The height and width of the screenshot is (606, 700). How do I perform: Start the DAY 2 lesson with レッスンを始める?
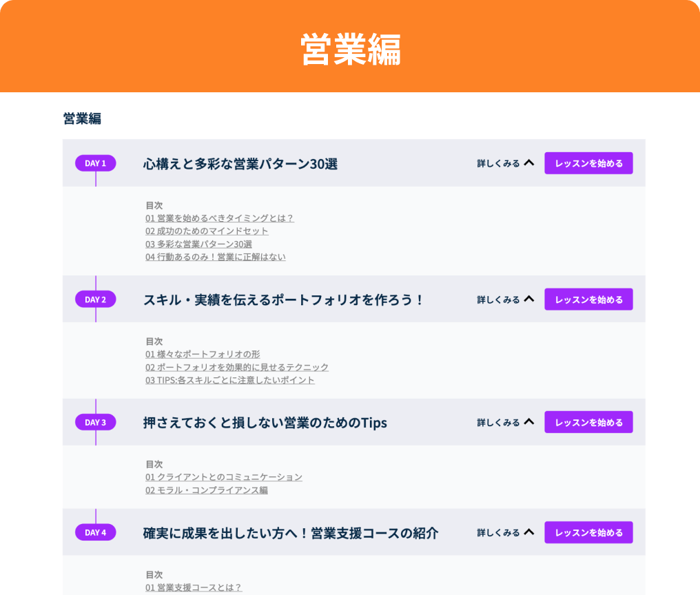[x=588, y=300]
